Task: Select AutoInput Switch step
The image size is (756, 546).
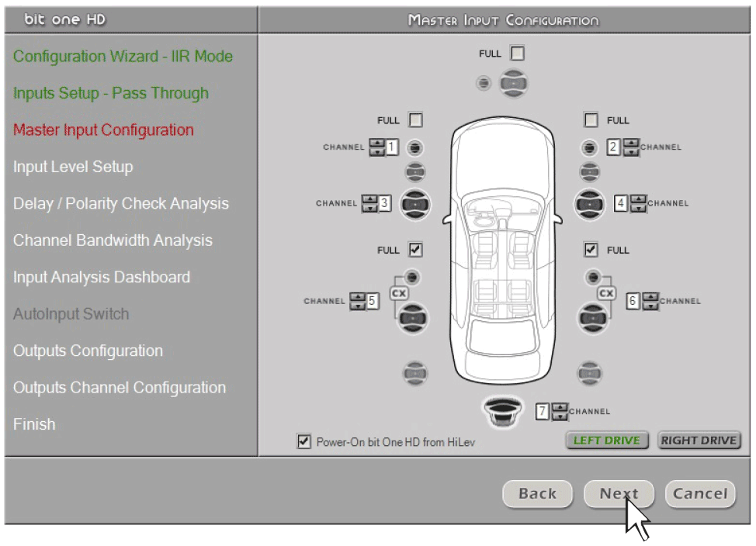Action: (71, 314)
